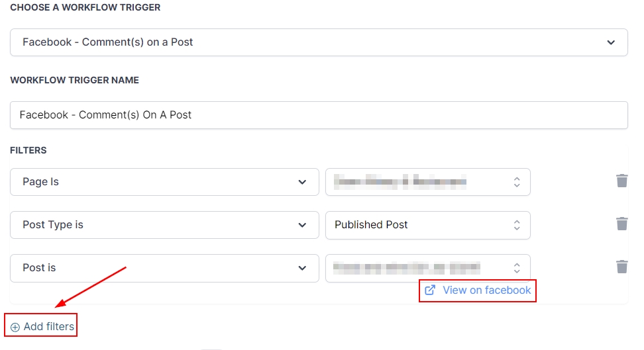Click chevron arrow in Post Type is dropdown
The height and width of the screenshot is (350, 644).
pyautogui.click(x=302, y=225)
